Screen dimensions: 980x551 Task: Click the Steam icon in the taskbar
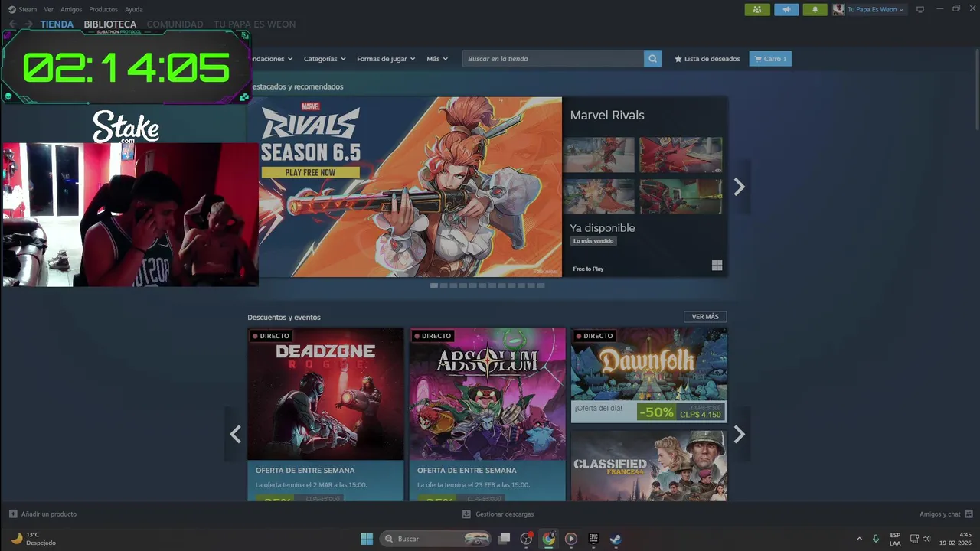pos(616,539)
